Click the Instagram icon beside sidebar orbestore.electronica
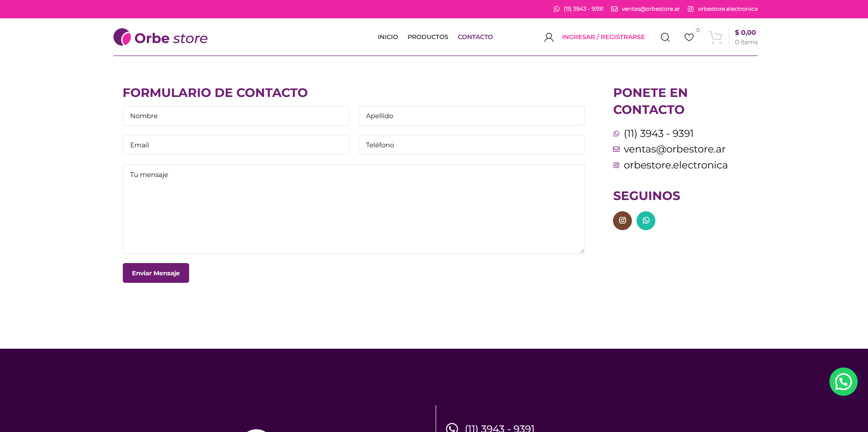 616,165
